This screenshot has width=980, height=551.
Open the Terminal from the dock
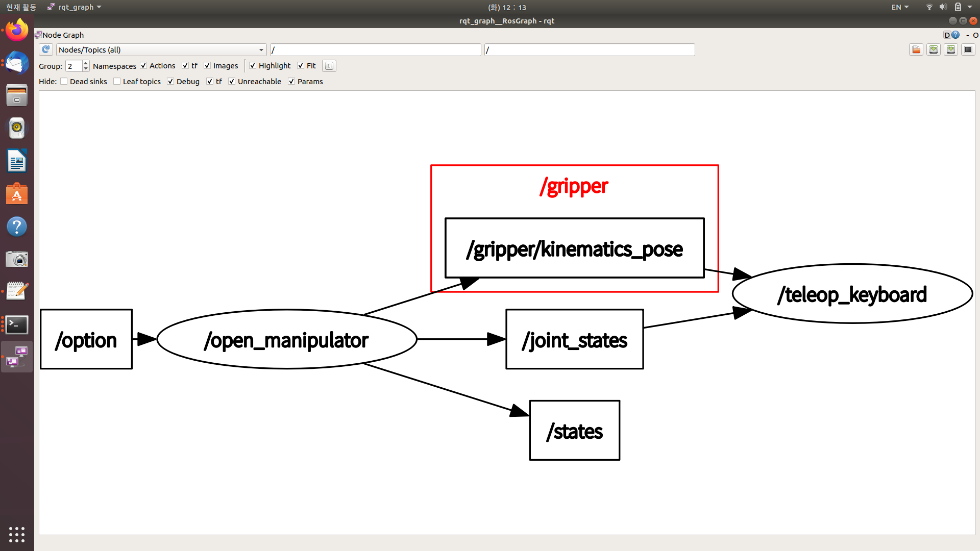tap(17, 324)
